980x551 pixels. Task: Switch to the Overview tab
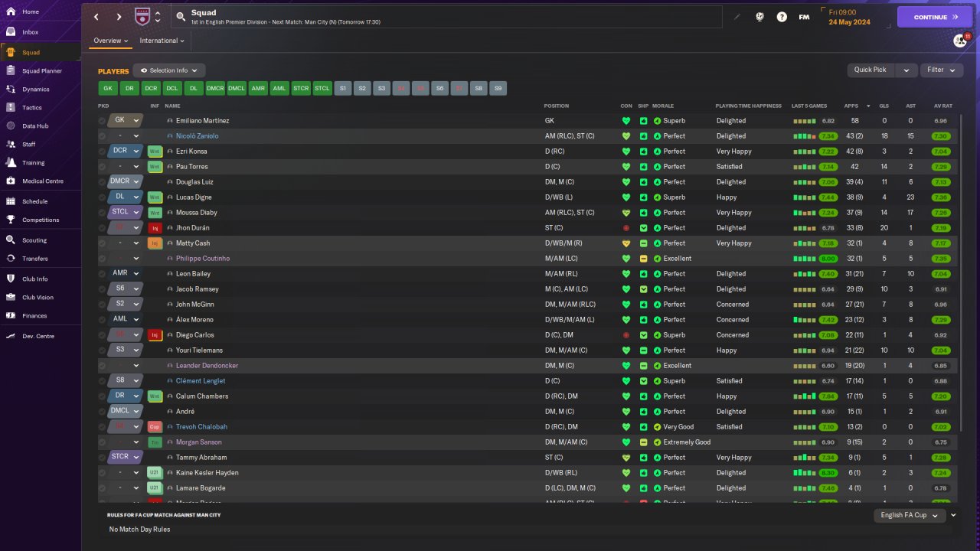pyautogui.click(x=111, y=41)
